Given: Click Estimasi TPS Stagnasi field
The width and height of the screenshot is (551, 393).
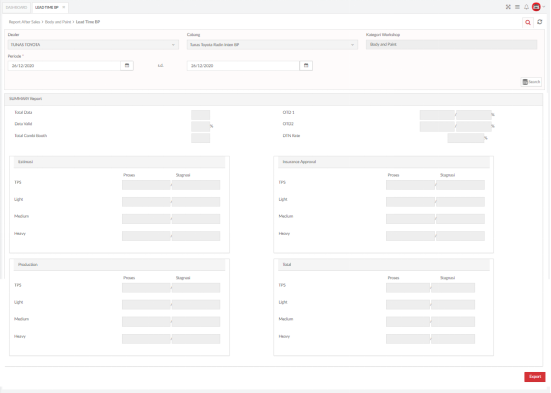Looking at the screenshot, I should point(196,185).
